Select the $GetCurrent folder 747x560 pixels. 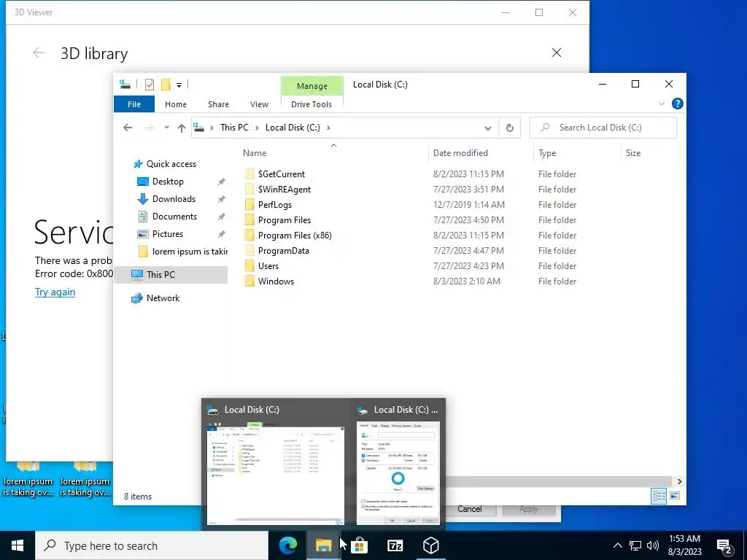pos(281,174)
